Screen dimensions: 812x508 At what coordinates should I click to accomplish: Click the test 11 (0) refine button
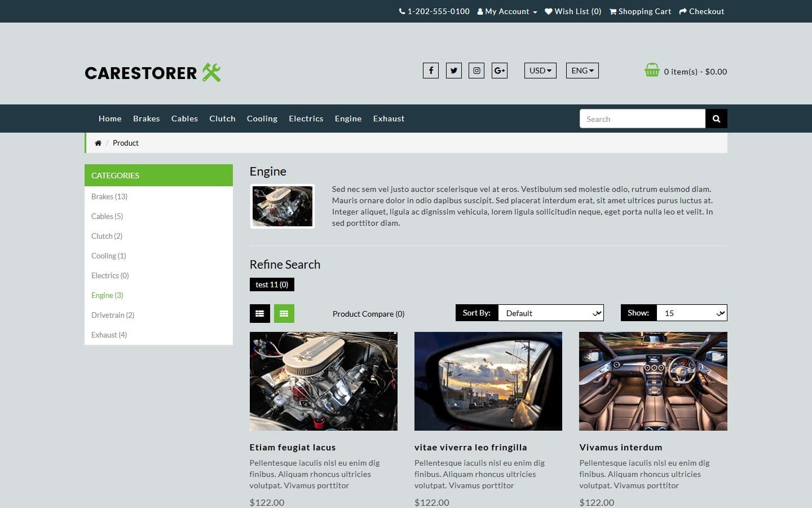[272, 284]
